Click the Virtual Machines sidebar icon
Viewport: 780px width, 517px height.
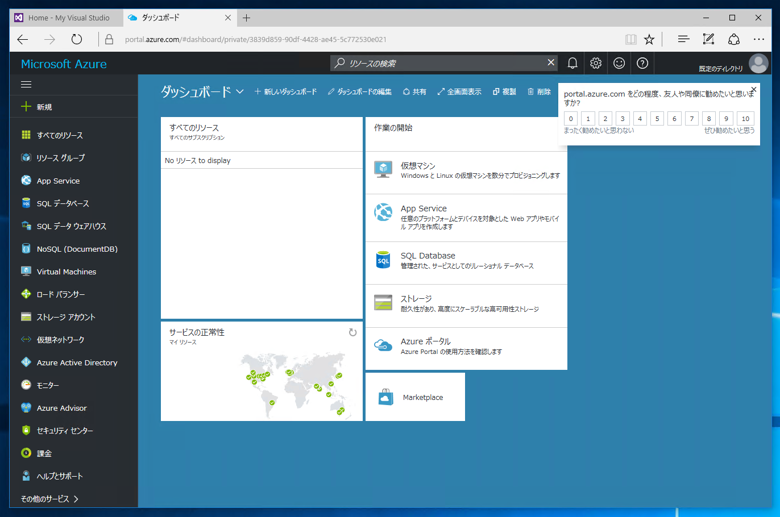coord(26,271)
